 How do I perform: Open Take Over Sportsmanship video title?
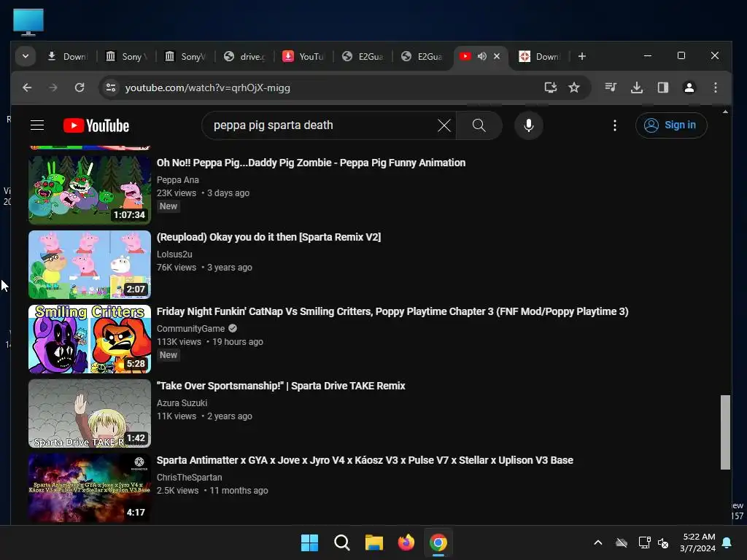(x=281, y=386)
